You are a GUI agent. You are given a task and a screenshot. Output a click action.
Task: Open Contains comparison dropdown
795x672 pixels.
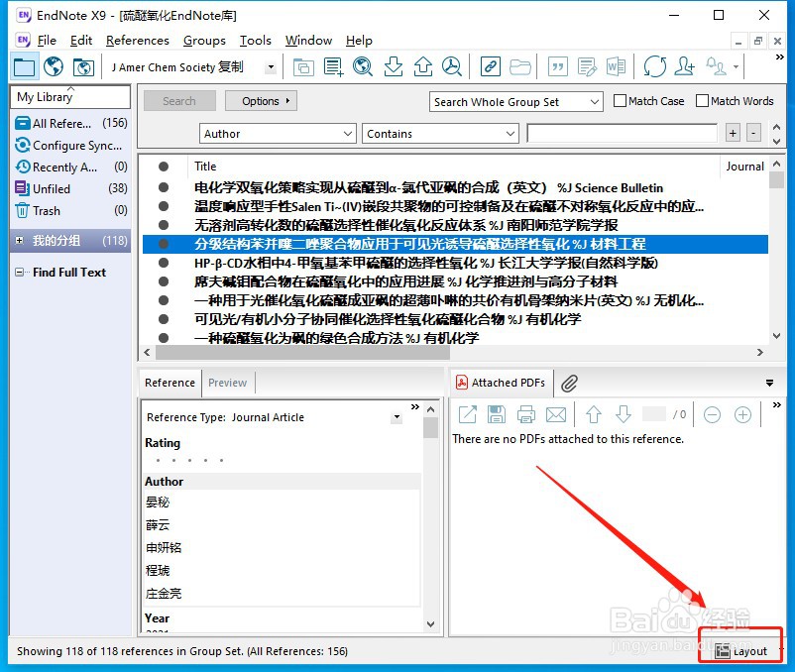[x=440, y=134]
